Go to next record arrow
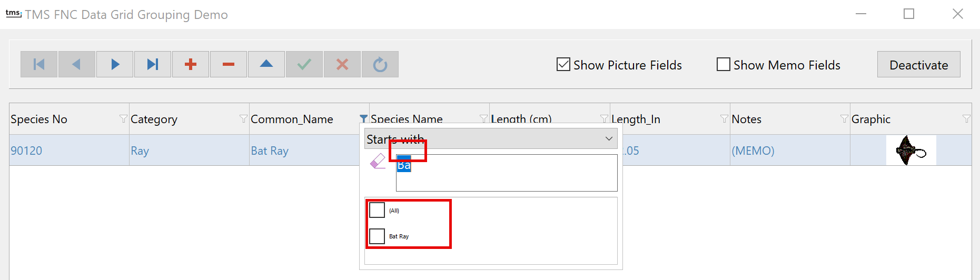The width and height of the screenshot is (980, 280). (115, 64)
